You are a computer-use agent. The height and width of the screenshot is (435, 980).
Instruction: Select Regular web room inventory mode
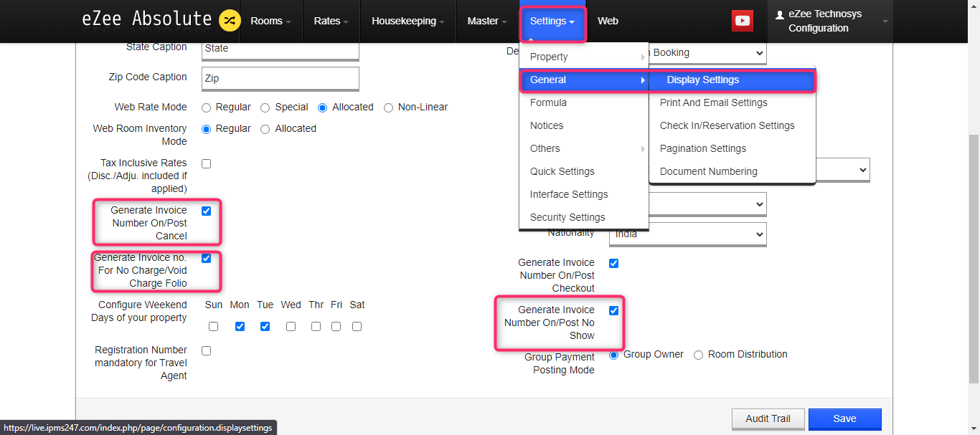click(207, 129)
